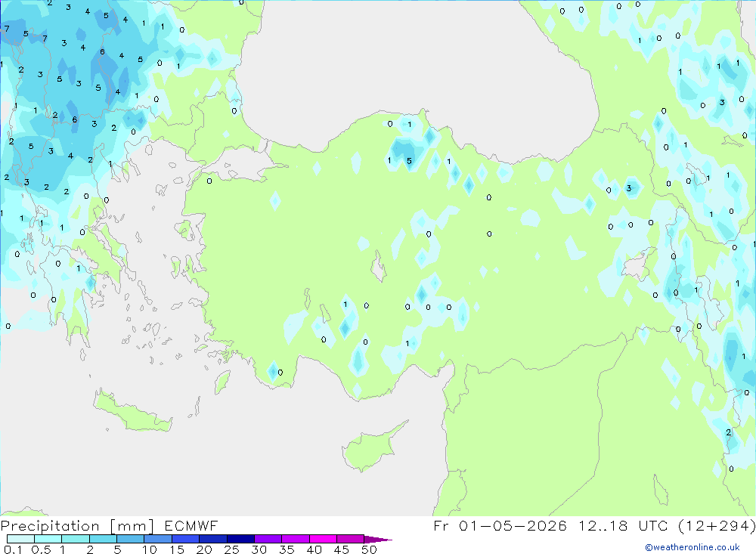Click the 30–35 mm legend swatch
Viewport: 756px width, 554px height.
(268, 539)
